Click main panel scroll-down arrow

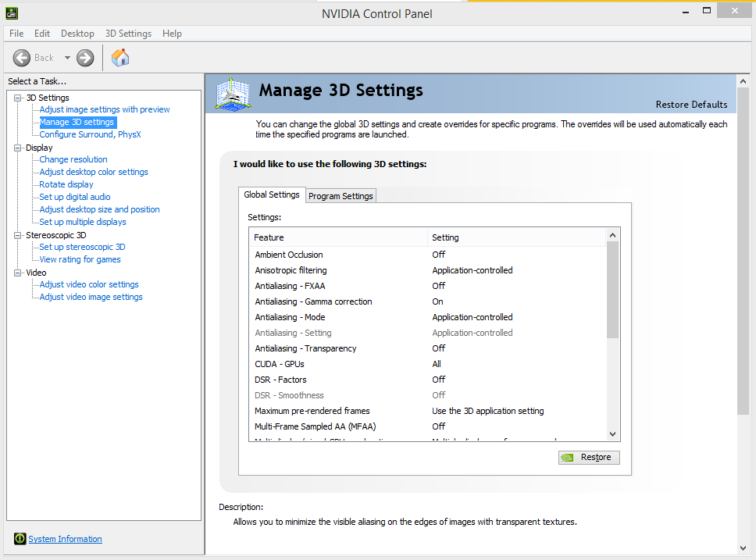click(743, 548)
